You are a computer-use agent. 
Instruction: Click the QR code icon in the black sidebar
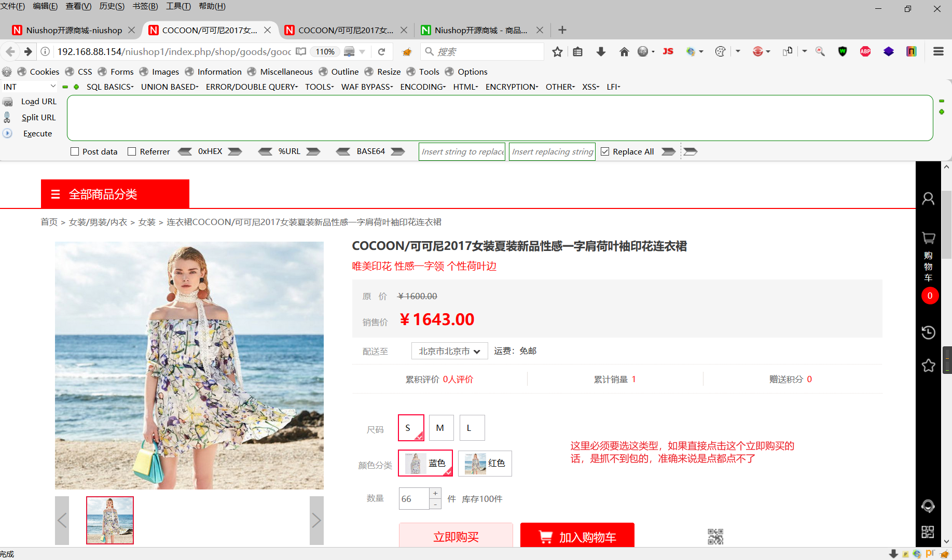928,532
